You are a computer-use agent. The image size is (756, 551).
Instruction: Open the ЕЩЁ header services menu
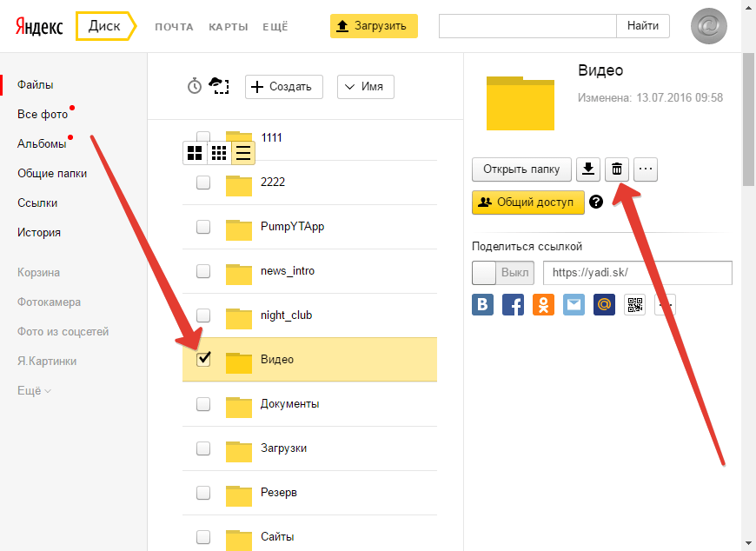pyautogui.click(x=275, y=27)
